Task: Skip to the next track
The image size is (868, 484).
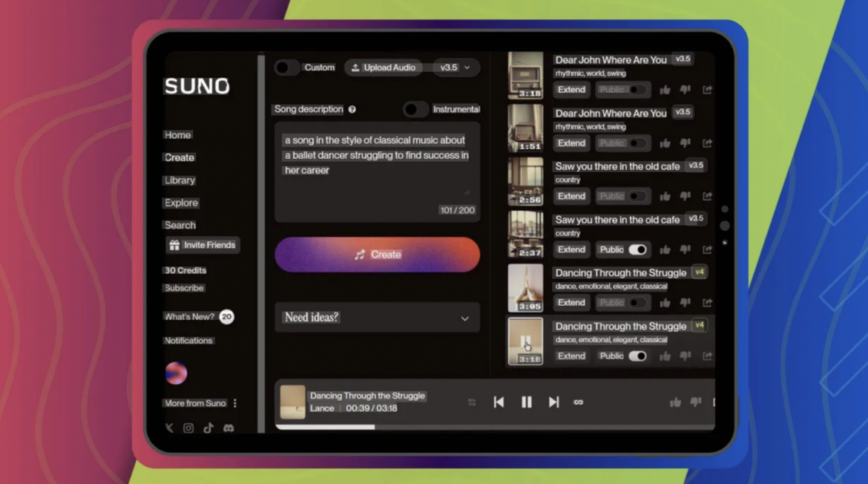Action: [553, 402]
